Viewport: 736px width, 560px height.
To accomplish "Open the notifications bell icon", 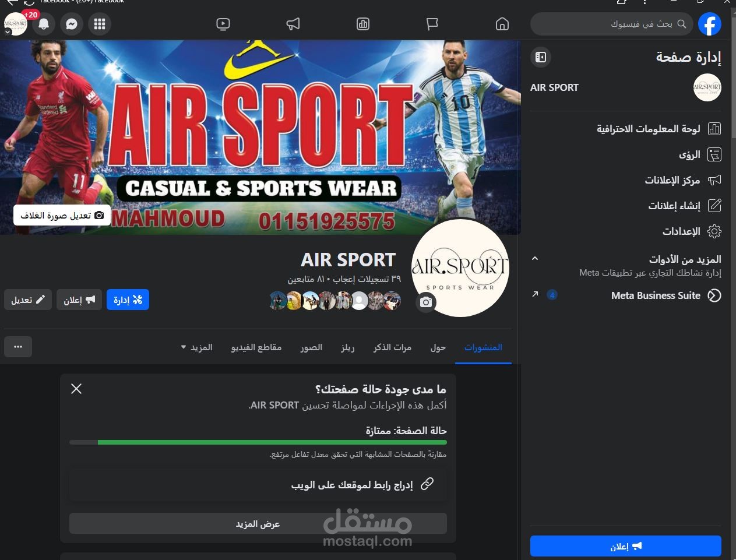I will point(44,24).
